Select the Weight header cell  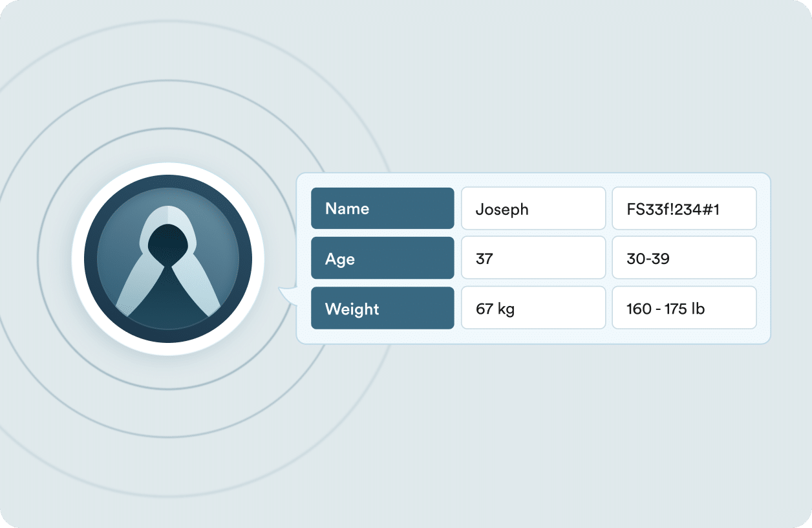[383, 308]
